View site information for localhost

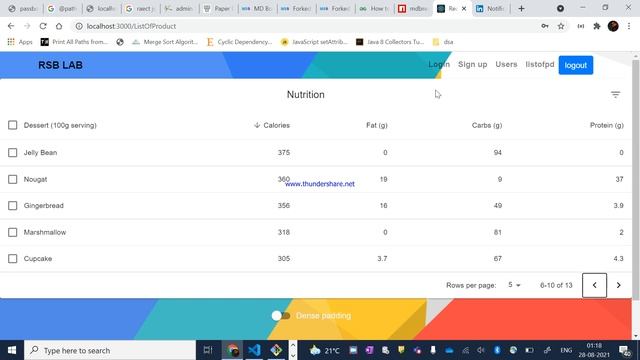coord(79,26)
